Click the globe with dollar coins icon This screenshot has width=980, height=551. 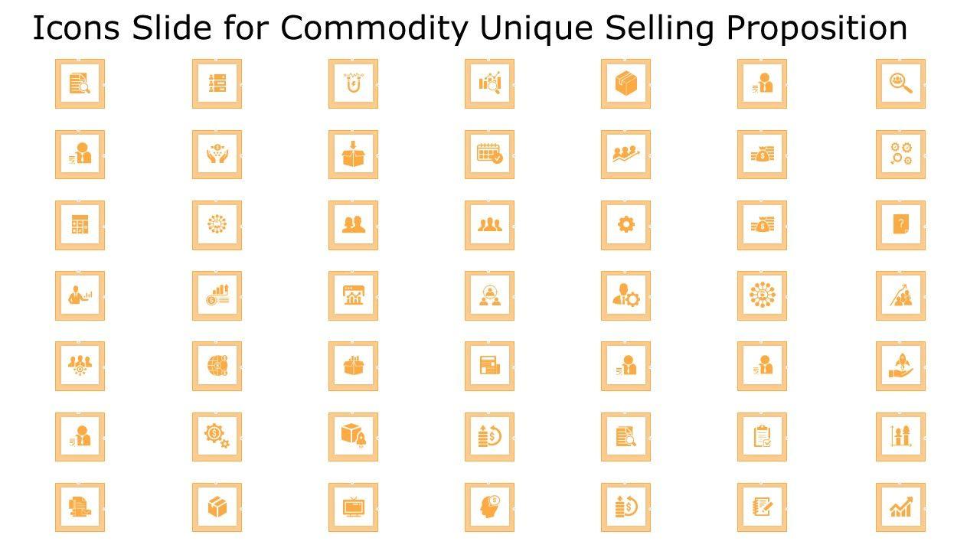[x=217, y=366]
